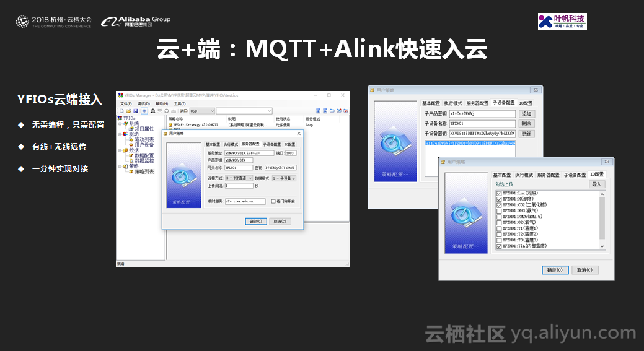Image resolution: width=644 pixels, height=351 pixels.
Task: Click 确定(O) in server config dialog
Action: coord(256,222)
